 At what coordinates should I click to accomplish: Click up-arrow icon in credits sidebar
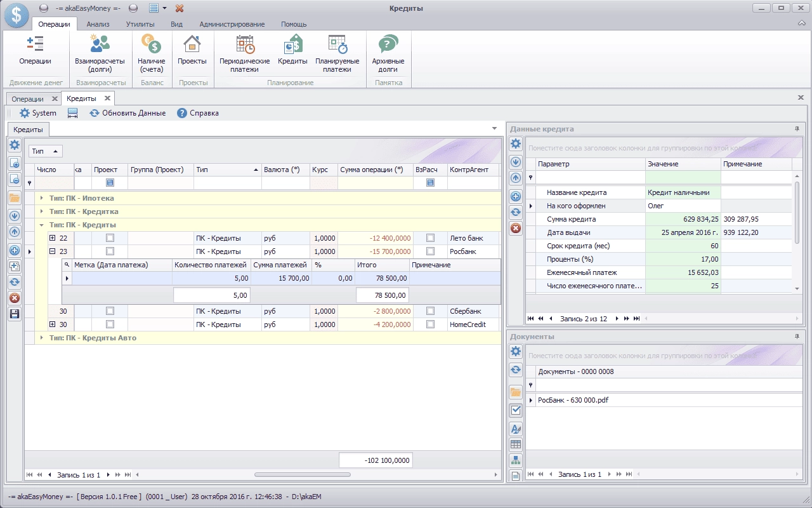click(15, 232)
